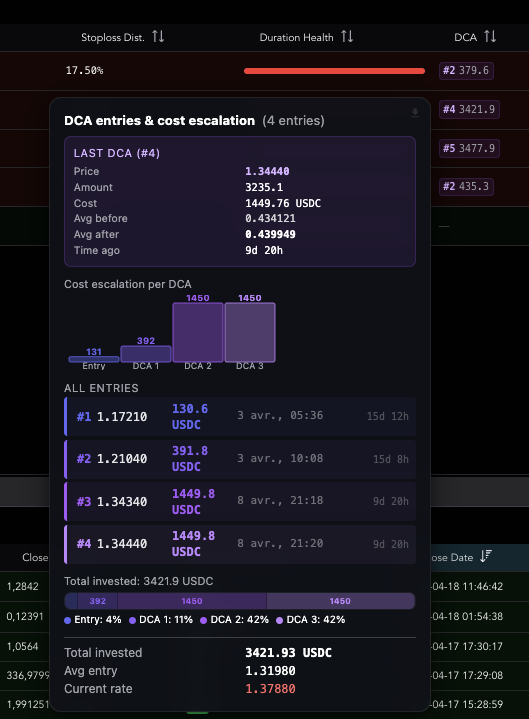Click the DCA 2 chart bar
Screen dimensions: 529x719
198,332
